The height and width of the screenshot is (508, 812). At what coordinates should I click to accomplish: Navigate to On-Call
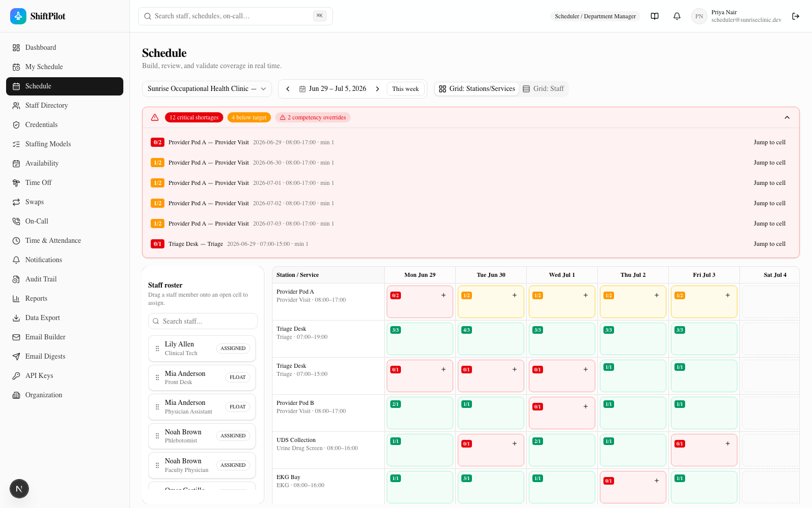click(x=64, y=221)
